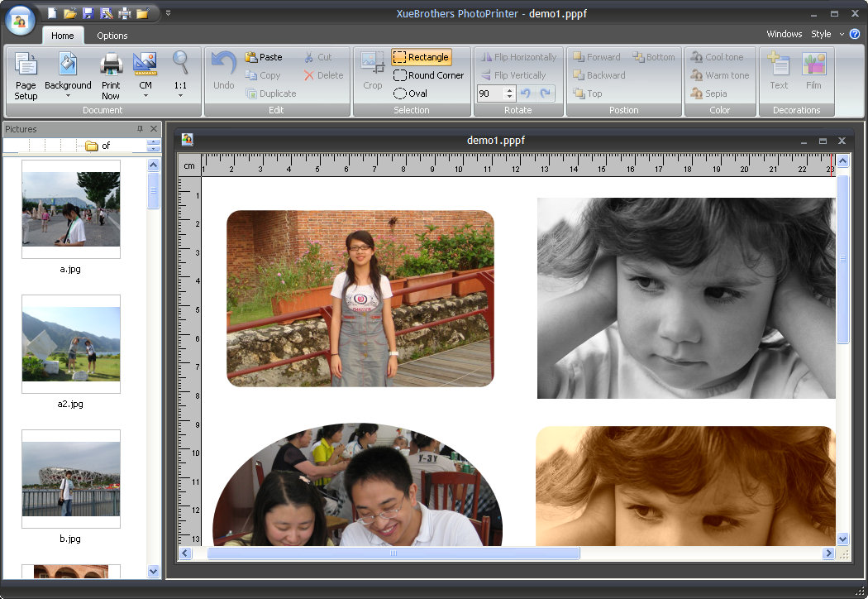Click the canvas vertical scrollbar up arrow
Viewport: 868px width, 599px height.
(x=842, y=161)
